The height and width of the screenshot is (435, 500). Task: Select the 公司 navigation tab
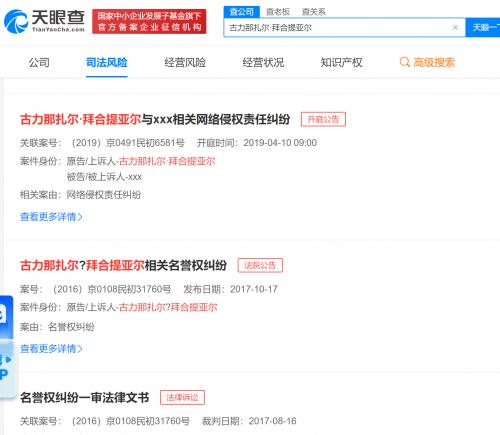pyautogui.click(x=39, y=62)
